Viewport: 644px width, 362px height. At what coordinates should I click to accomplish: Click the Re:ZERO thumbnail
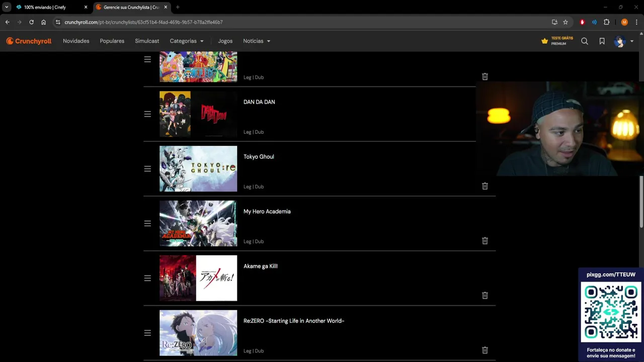[198, 333]
